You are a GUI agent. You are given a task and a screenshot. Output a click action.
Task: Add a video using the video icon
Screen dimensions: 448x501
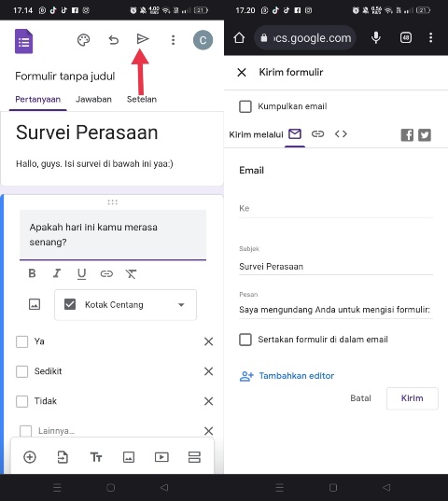point(161,457)
